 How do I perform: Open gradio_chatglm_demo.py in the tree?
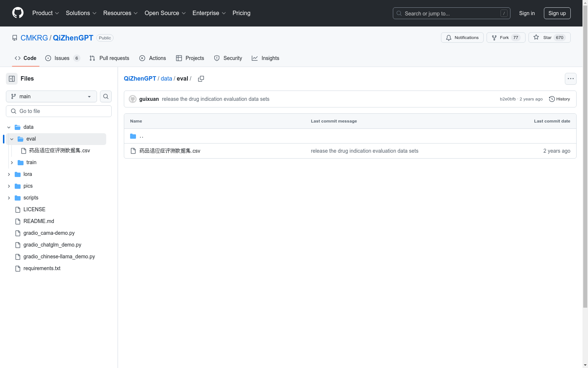[x=52, y=245]
